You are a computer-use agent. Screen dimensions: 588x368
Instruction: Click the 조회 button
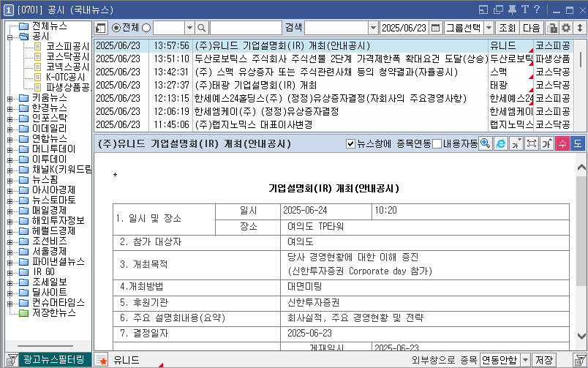pyautogui.click(x=507, y=28)
